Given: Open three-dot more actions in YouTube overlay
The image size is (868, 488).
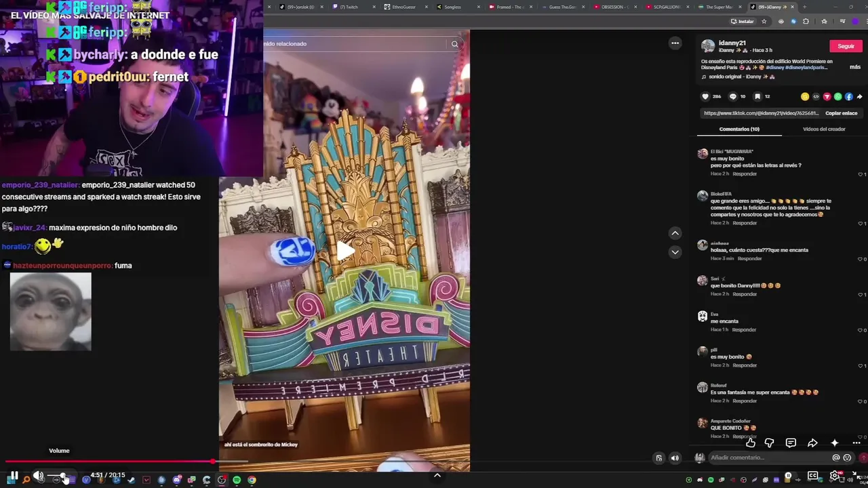Looking at the screenshot, I should coord(856,443).
